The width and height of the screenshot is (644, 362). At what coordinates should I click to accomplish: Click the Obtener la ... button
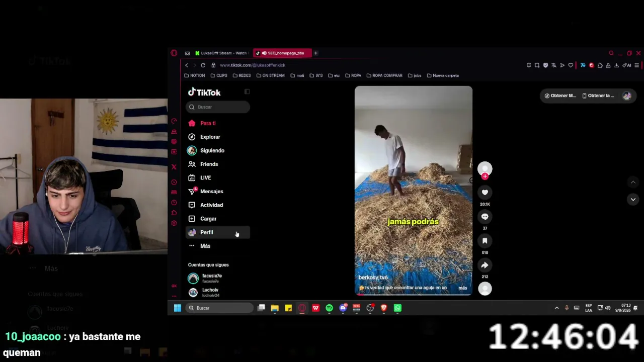tap(598, 96)
